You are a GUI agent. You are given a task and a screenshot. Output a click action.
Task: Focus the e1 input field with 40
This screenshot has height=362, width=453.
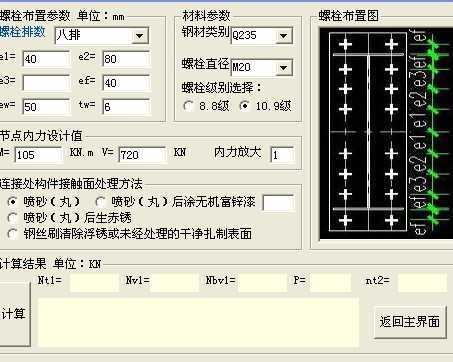(x=46, y=59)
